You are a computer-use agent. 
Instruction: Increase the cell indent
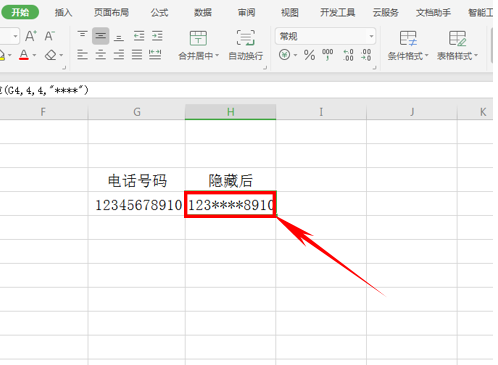[157, 36]
